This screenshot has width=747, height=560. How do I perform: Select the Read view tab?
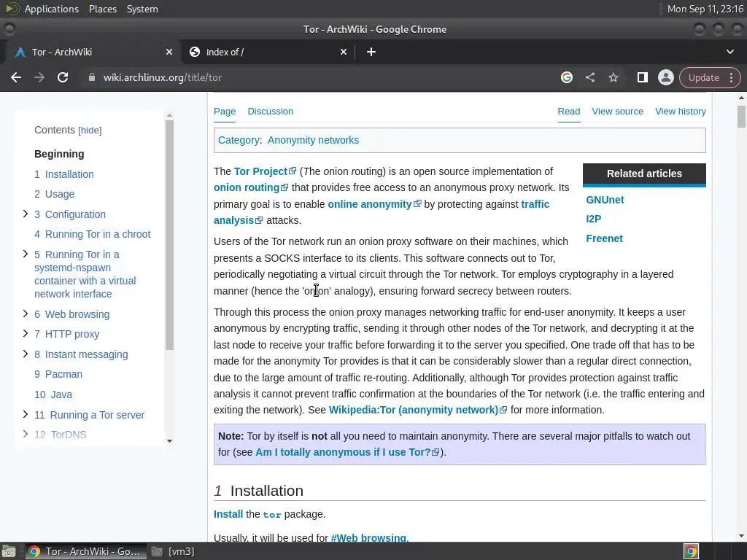point(569,112)
